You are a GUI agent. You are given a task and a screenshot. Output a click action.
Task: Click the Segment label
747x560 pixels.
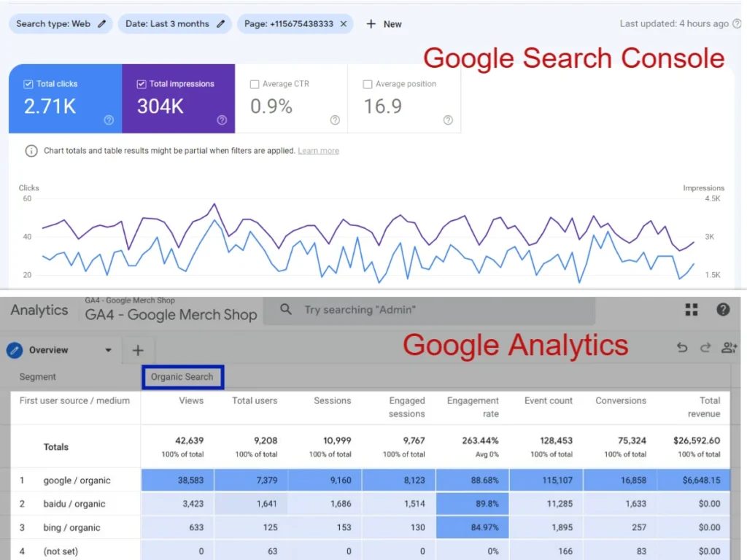click(38, 377)
